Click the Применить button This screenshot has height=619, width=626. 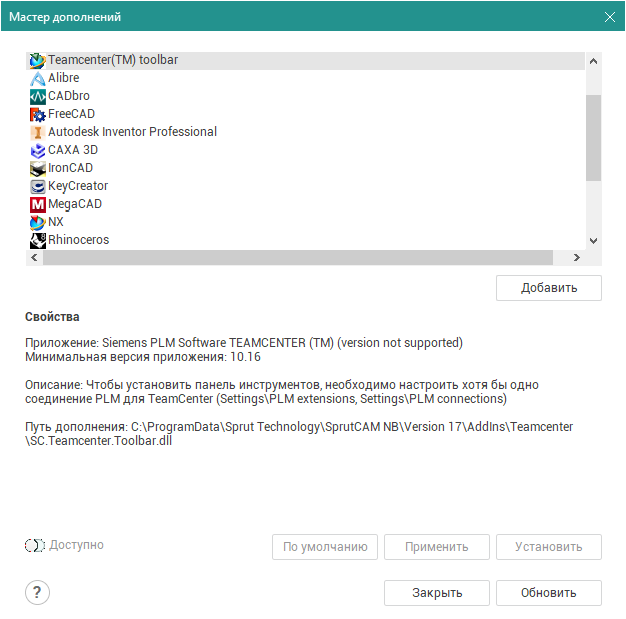click(437, 547)
